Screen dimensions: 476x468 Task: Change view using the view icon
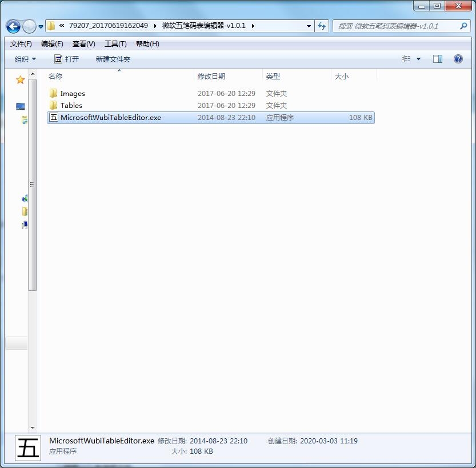pyautogui.click(x=406, y=59)
